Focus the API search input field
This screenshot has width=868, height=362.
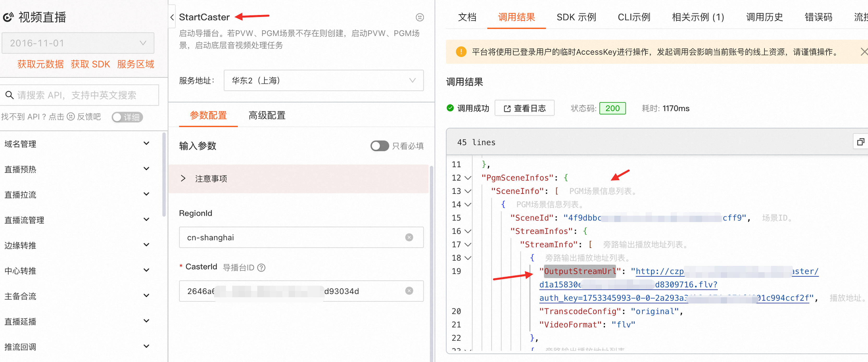coord(80,95)
